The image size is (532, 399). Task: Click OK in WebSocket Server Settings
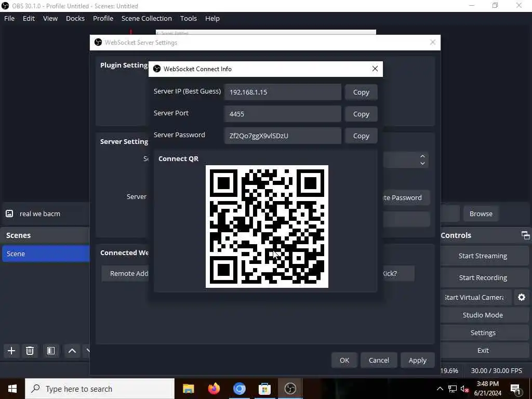pyautogui.click(x=344, y=361)
